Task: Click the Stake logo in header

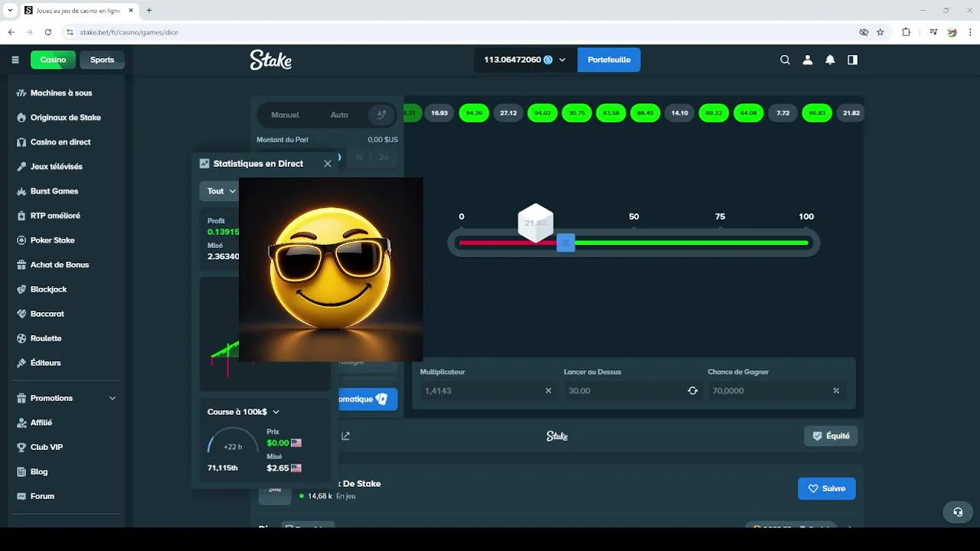Action: pos(270,60)
